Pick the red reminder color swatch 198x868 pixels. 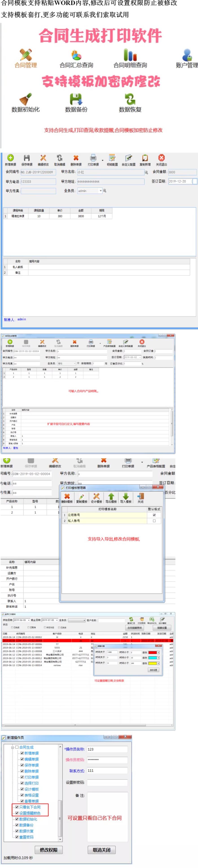click(x=152, y=652)
